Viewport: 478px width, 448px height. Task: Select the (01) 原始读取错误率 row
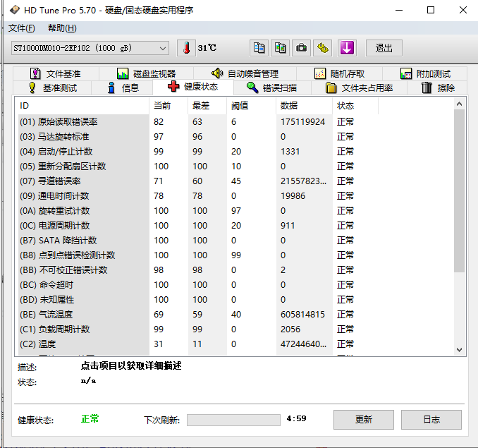pos(198,122)
